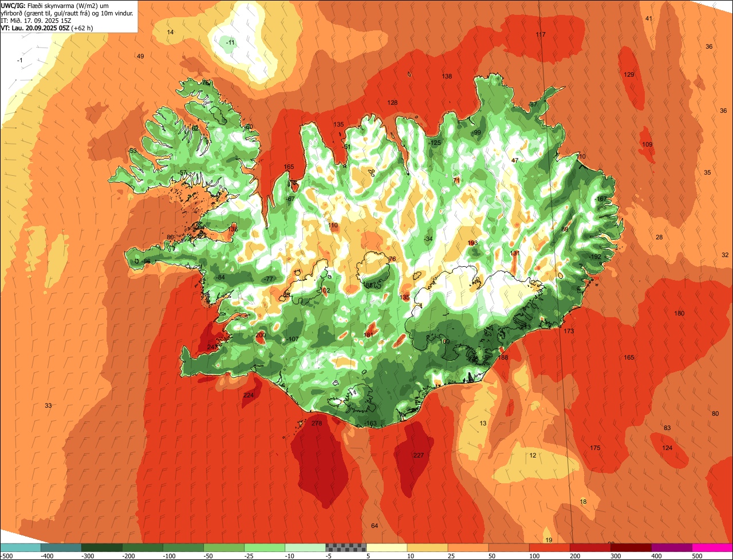The image size is (733, 560).
Task: Click the map value 180 east of Iceland
Action: (679, 313)
